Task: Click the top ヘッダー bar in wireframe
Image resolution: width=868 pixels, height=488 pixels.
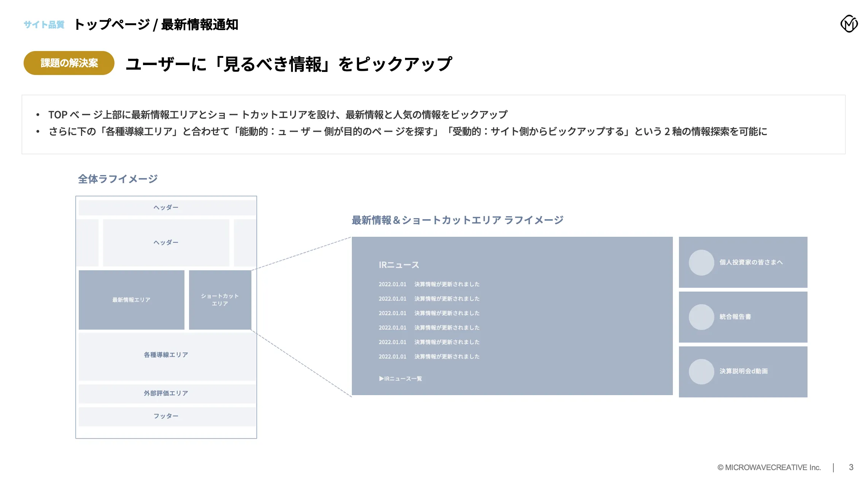Action: click(x=166, y=208)
